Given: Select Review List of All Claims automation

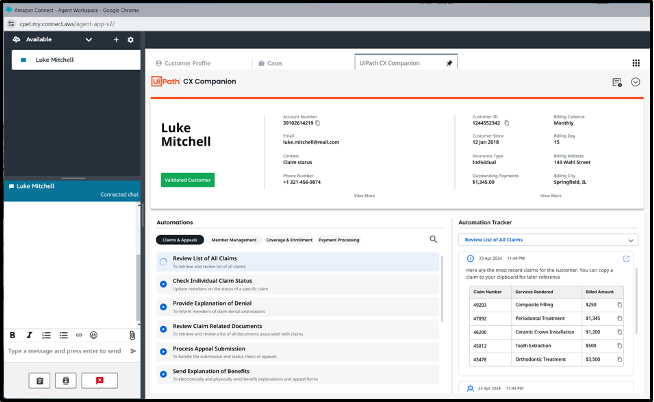Looking at the screenshot, I should pos(298,262).
